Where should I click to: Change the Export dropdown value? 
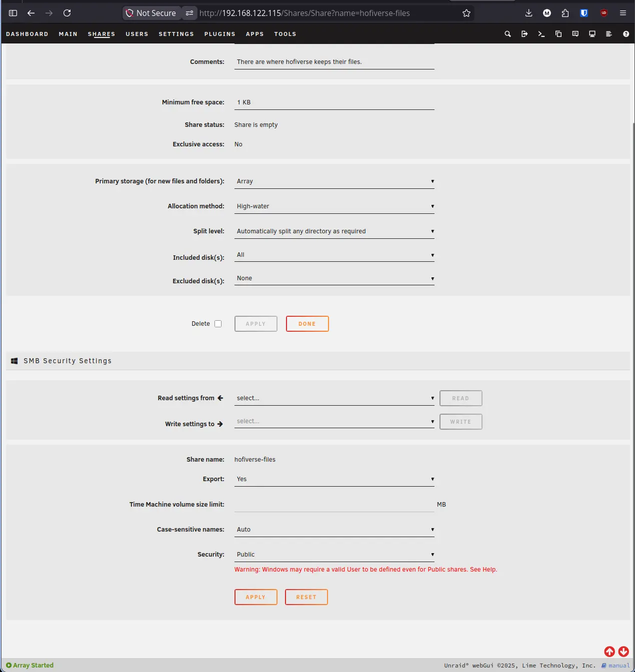pos(334,479)
